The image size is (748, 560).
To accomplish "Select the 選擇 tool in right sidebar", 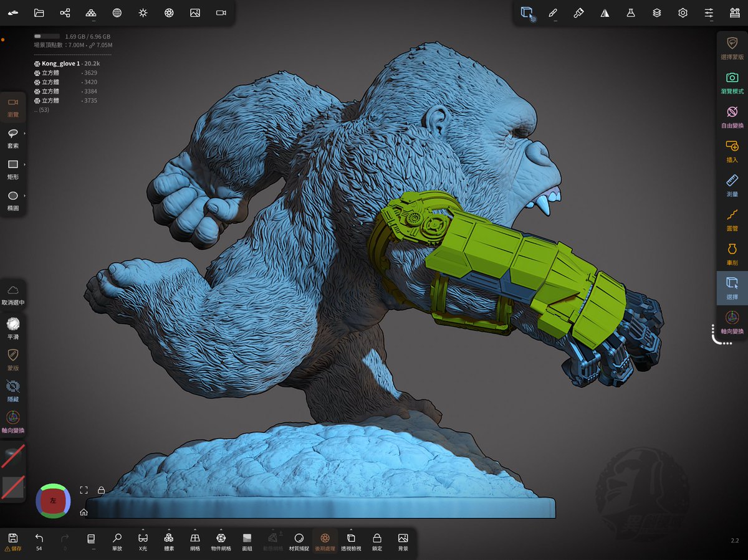I will (x=732, y=288).
